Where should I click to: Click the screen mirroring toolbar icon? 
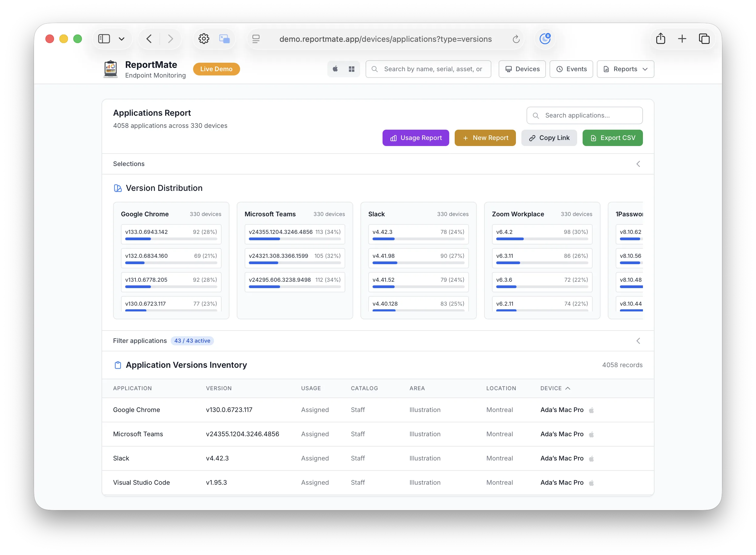pyautogui.click(x=225, y=39)
